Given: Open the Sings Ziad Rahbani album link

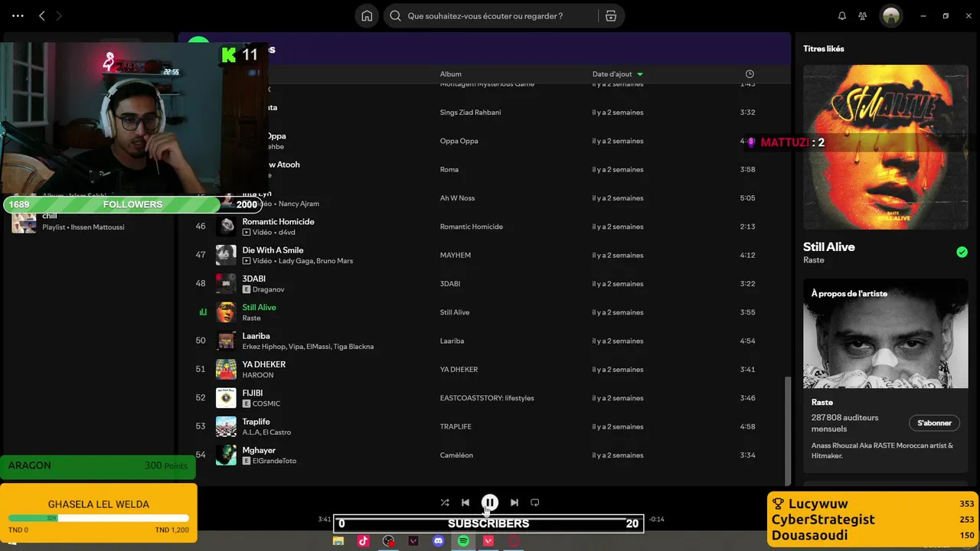Looking at the screenshot, I should click(x=470, y=112).
